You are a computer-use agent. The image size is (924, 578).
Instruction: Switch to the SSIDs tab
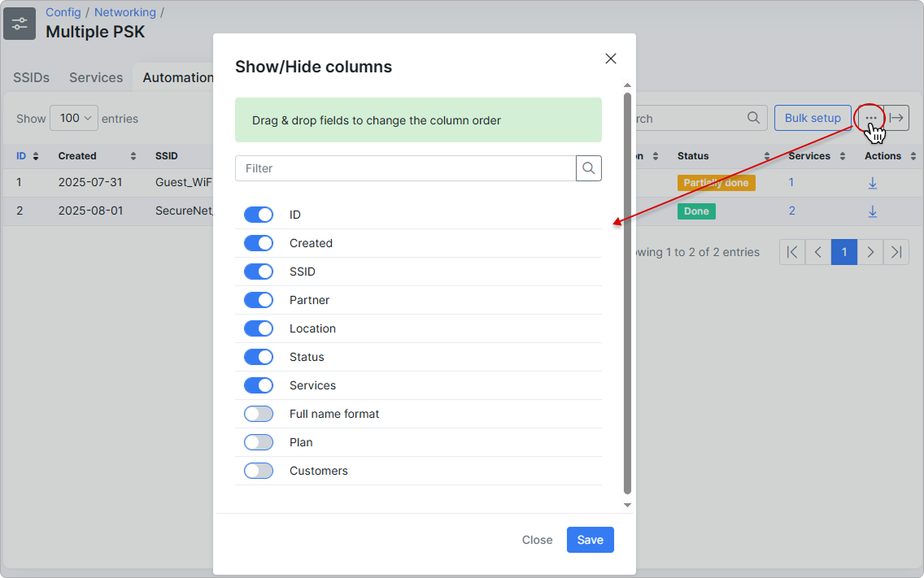(31, 78)
